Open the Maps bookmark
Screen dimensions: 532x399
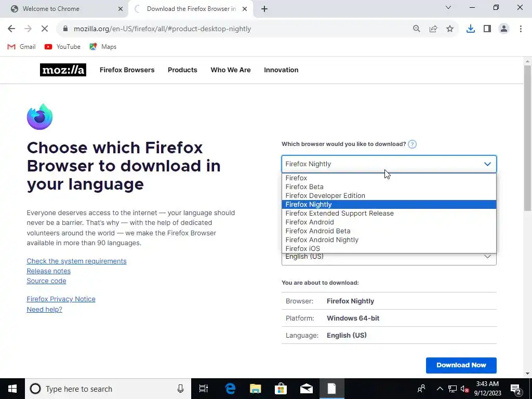tap(103, 47)
